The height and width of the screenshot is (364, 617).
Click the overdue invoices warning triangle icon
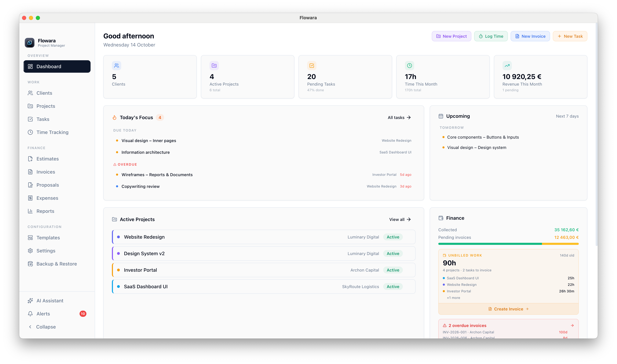(445, 325)
